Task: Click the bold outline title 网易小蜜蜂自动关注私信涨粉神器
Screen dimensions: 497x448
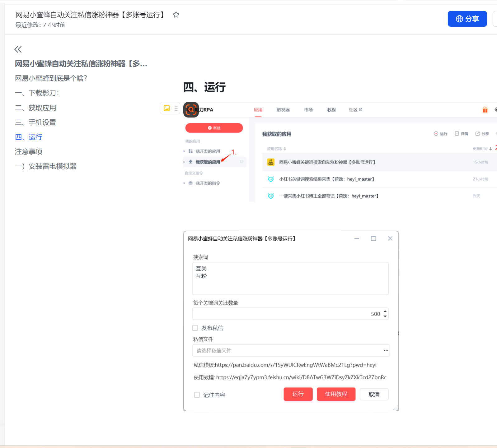Action: tap(81, 64)
